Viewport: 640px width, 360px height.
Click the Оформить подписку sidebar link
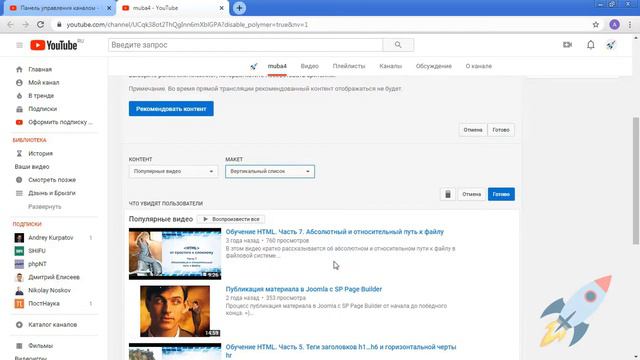click(x=60, y=122)
